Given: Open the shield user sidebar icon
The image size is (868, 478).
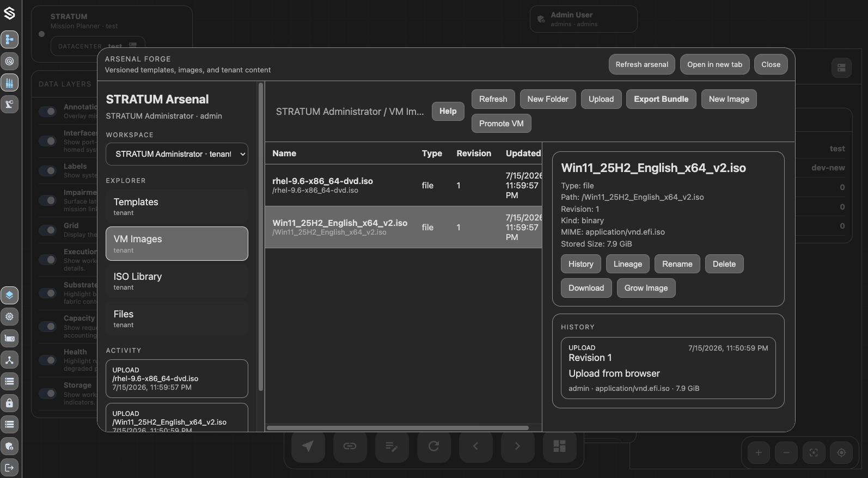Looking at the screenshot, I should coord(9,446).
